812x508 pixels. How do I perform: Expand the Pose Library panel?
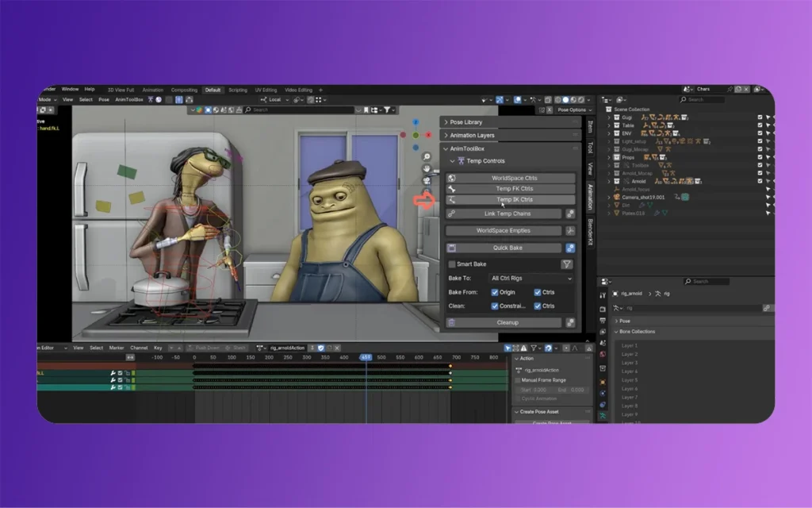(x=510, y=122)
